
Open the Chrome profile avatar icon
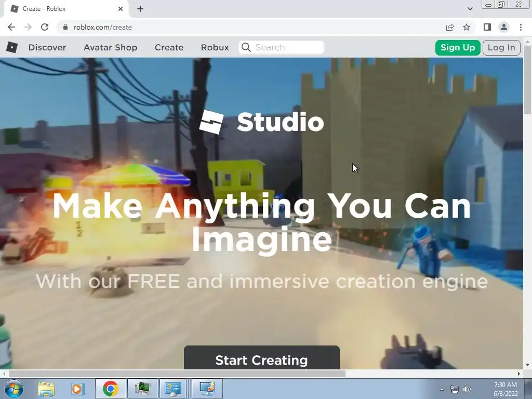point(504,27)
